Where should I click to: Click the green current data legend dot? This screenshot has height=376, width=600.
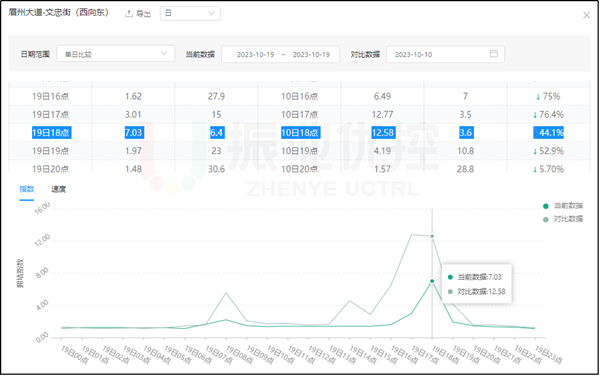click(546, 207)
